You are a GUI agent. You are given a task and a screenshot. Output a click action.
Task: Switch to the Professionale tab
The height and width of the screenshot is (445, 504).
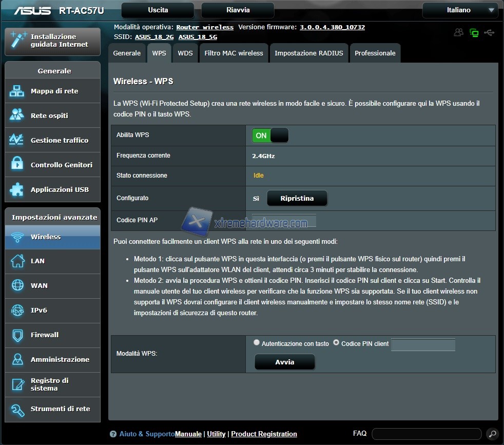[375, 53]
